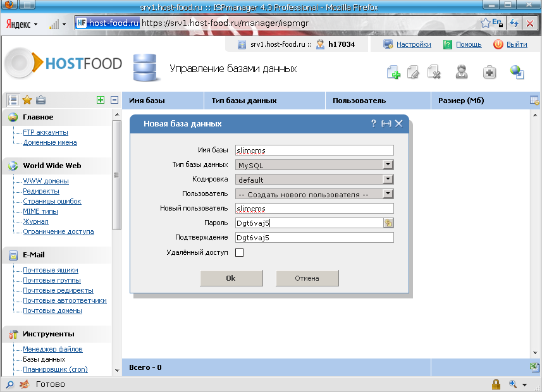The width and height of the screenshot is (542, 392).
Task: Click the generate random password icon
Action: 388,223
